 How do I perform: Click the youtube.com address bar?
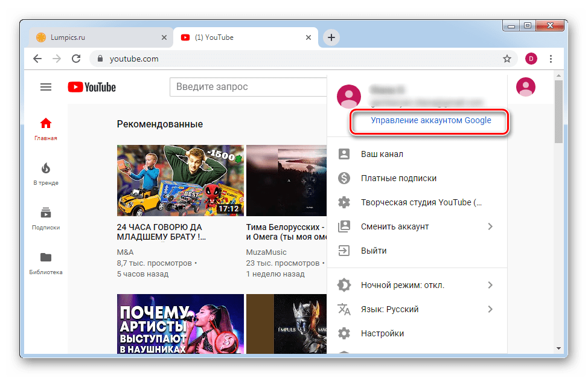coord(304,59)
